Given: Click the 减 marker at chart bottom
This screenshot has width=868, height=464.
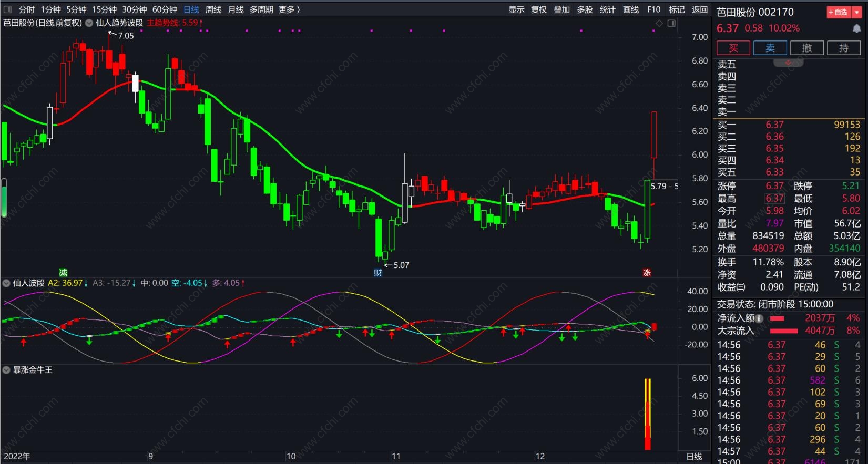Looking at the screenshot, I should (x=63, y=272).
